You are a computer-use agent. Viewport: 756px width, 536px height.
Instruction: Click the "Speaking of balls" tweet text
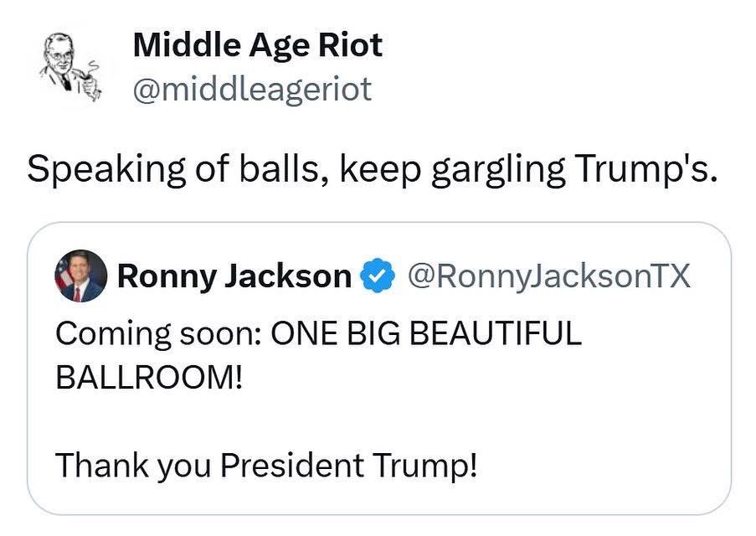pyautogui.click(x=373, y=169)
